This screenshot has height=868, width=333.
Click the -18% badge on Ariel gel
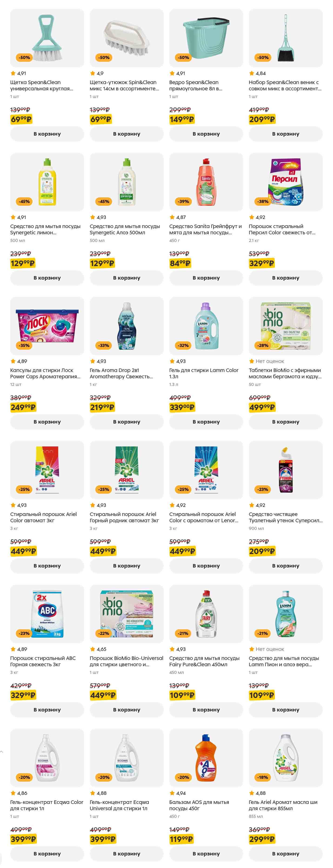tap(263, 777)
